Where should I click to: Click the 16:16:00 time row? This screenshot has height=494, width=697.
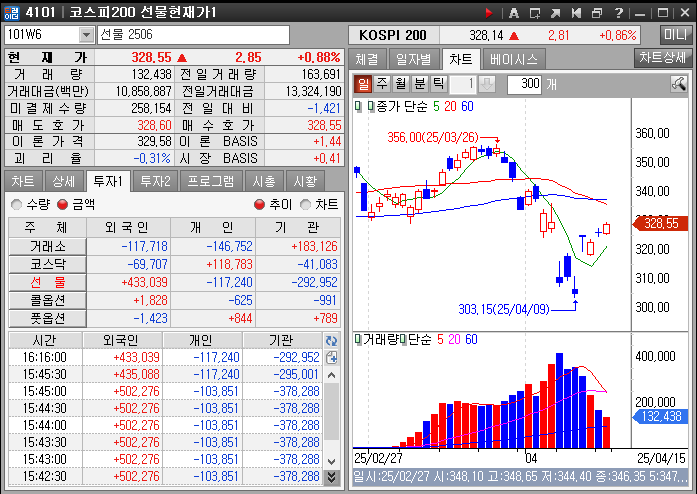pos(165,357)
